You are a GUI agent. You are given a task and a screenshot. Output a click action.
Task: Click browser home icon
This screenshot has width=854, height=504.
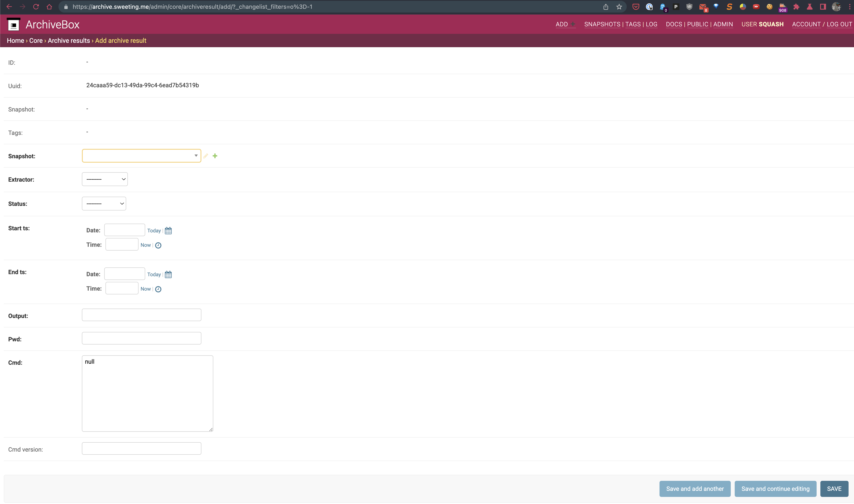[49, 7]
